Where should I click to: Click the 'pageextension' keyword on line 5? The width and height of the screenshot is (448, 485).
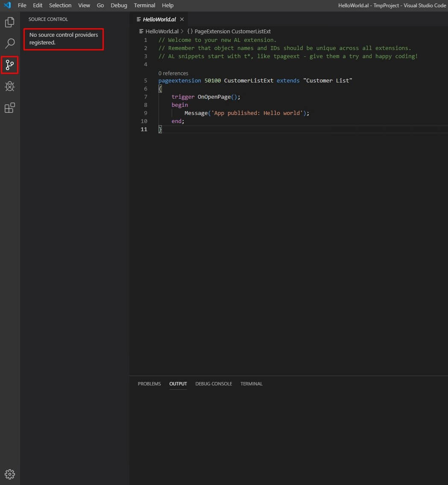point(180,80)
